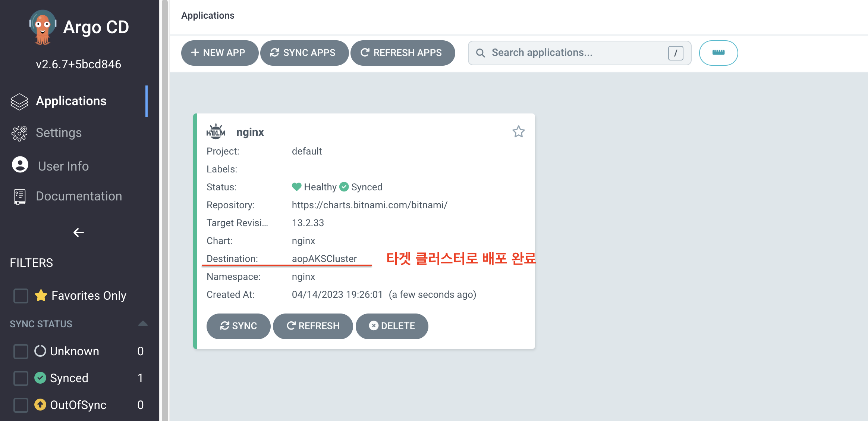Check the Synced sync status filter

21,378
